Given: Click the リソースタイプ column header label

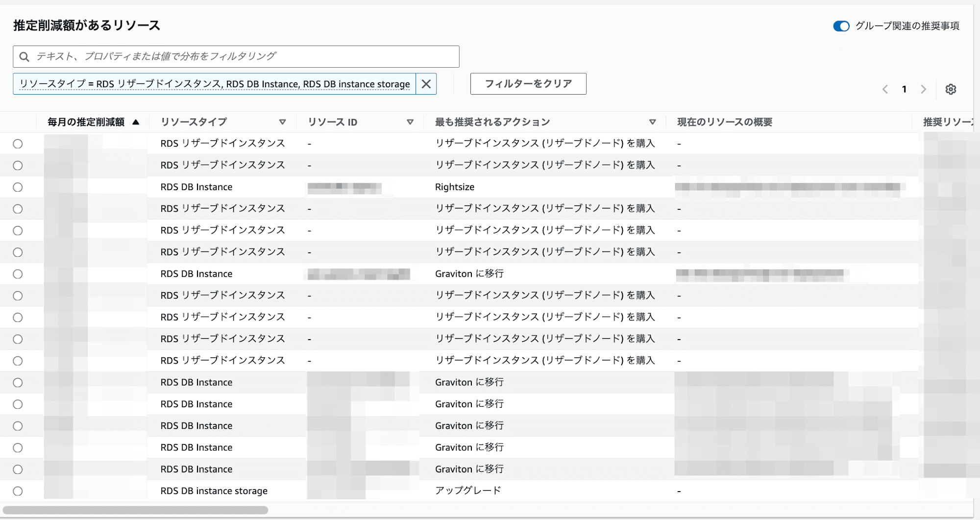Looking at the screenshot, I should tap(194, 122).
